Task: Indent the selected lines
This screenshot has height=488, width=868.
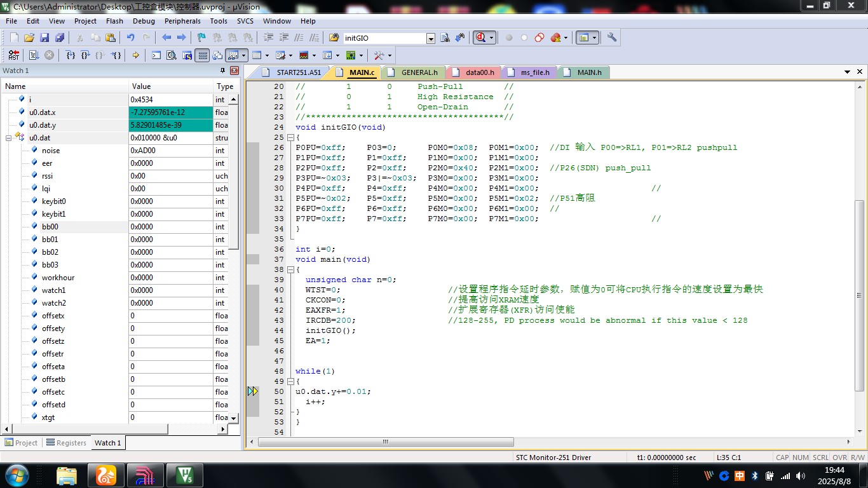Action: (268, 37)
